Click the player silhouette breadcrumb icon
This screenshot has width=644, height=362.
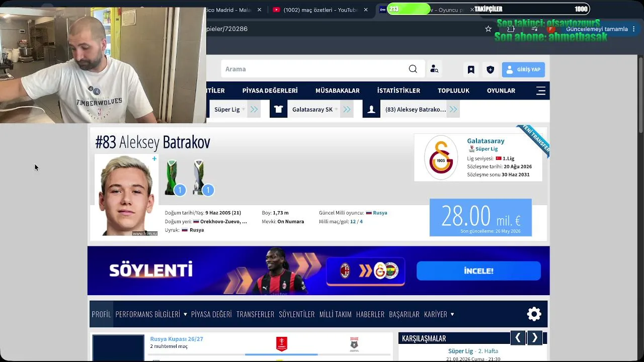click(x=371, y=109)
